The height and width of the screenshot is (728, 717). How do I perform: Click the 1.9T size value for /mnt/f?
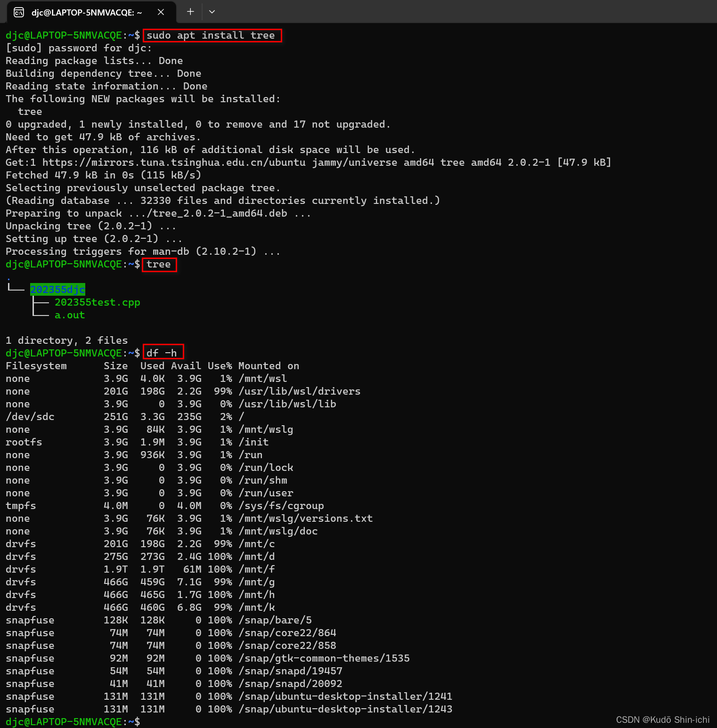coord(116,569)
